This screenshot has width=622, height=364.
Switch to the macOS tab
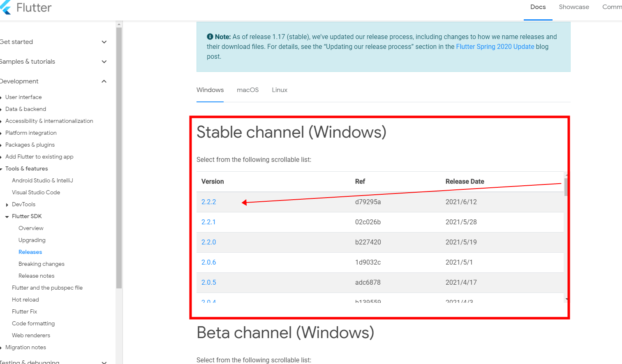(247, 90)
